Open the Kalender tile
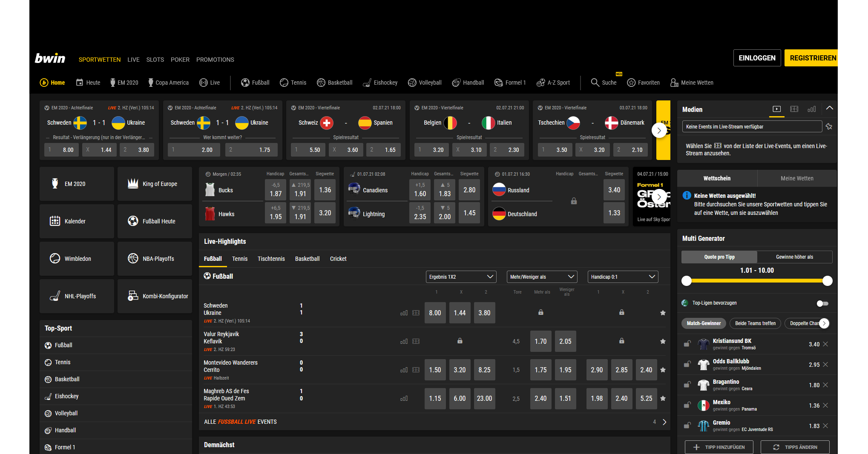 click(77, 221)
